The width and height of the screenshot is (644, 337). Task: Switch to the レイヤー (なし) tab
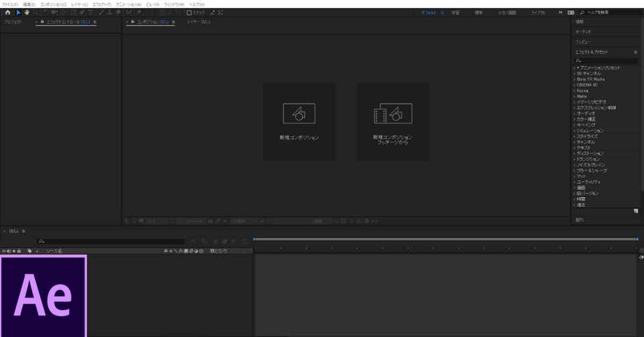pyautogui.click(x=199, y=22)
